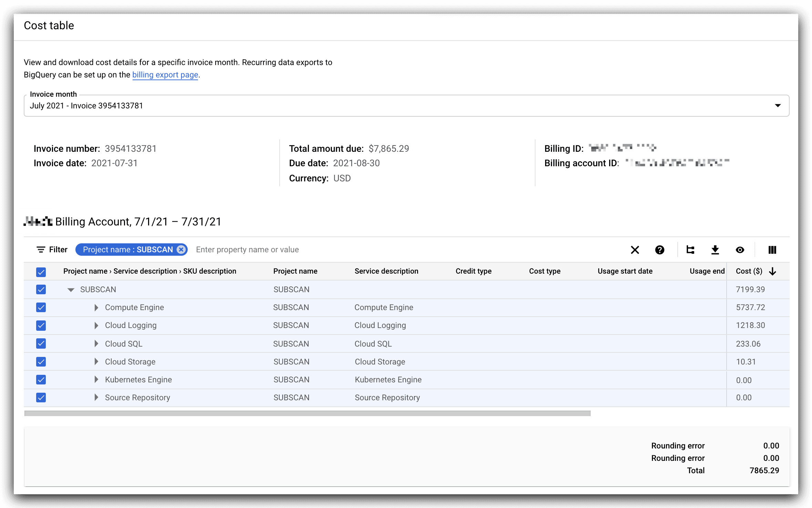This screenshot has width=812, height=508.
Task: Sort by Cost ($) descending arrow
Action: [x=772, y=272]
